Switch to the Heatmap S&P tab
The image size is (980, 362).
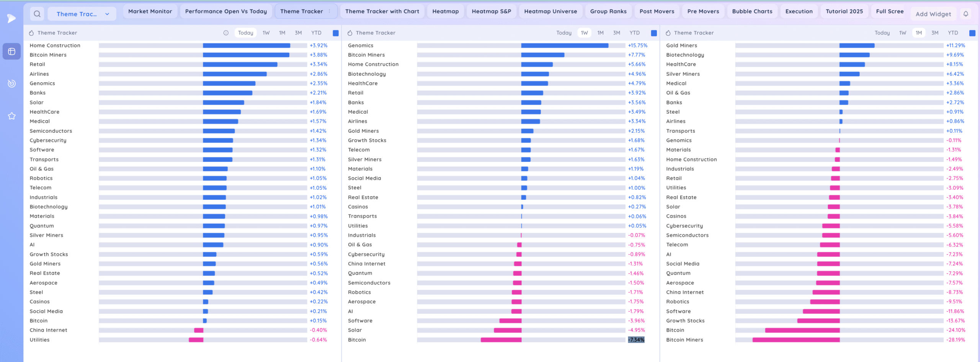491,11
